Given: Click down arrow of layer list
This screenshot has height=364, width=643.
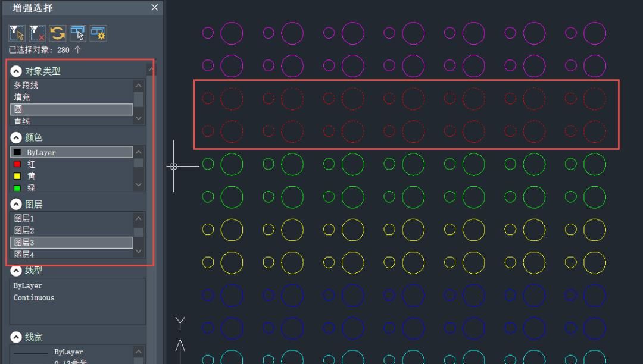Looking at the screenshot, I should click(x=139, y=251).
